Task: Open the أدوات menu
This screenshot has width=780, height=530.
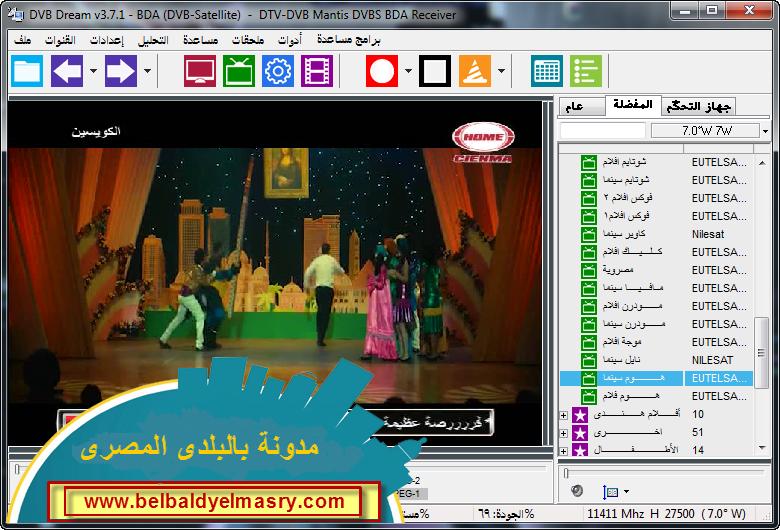Action: (290, 40)
